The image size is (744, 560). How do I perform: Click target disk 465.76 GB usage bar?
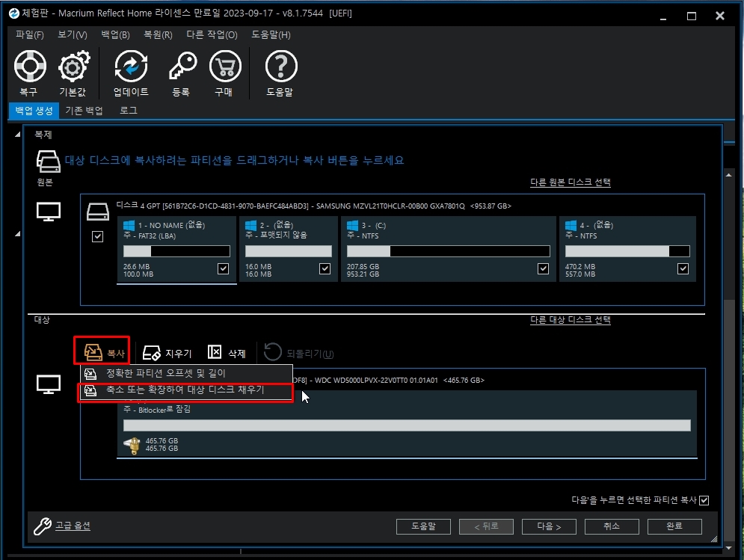(407, 425)
